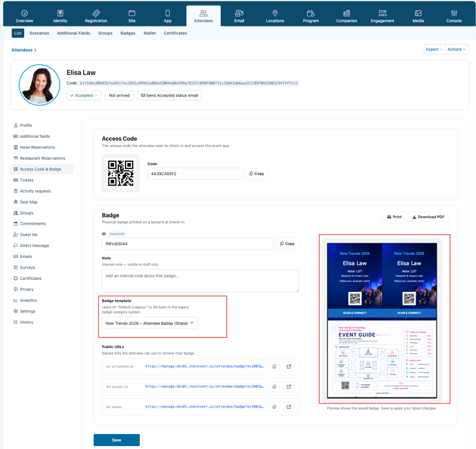Go to Registration in top navigation
The height and width of the screenshot is (449, 476).
click(96, 16)
